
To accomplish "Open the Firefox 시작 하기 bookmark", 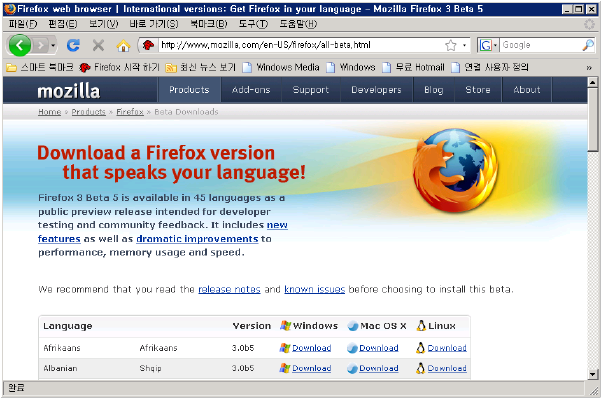I will (x=119, y=67).
